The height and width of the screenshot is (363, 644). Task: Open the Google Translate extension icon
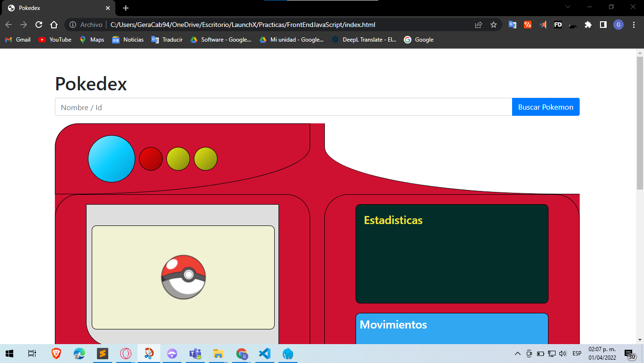(512, 25)
